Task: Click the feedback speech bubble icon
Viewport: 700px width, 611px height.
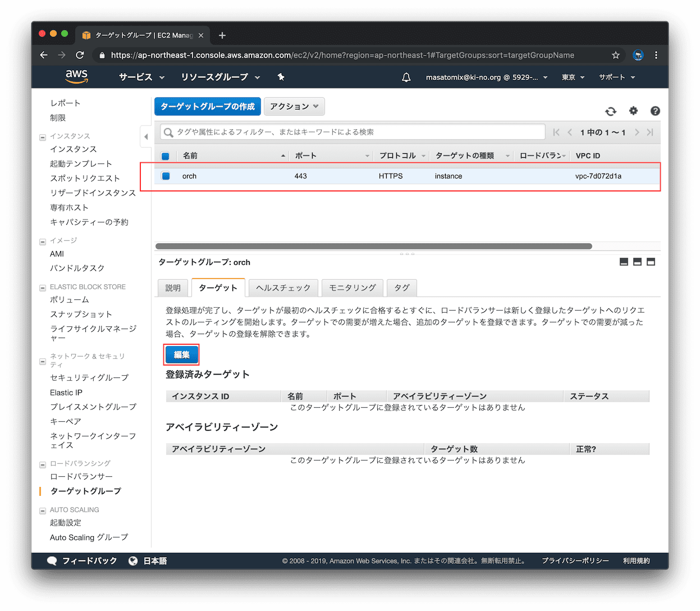Action: point(52,560)
